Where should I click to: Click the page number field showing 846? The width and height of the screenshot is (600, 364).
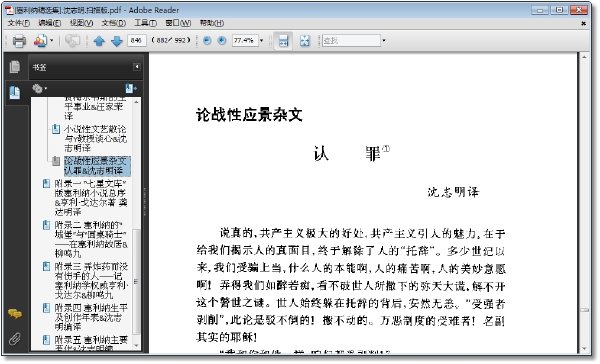pos(137,40)
